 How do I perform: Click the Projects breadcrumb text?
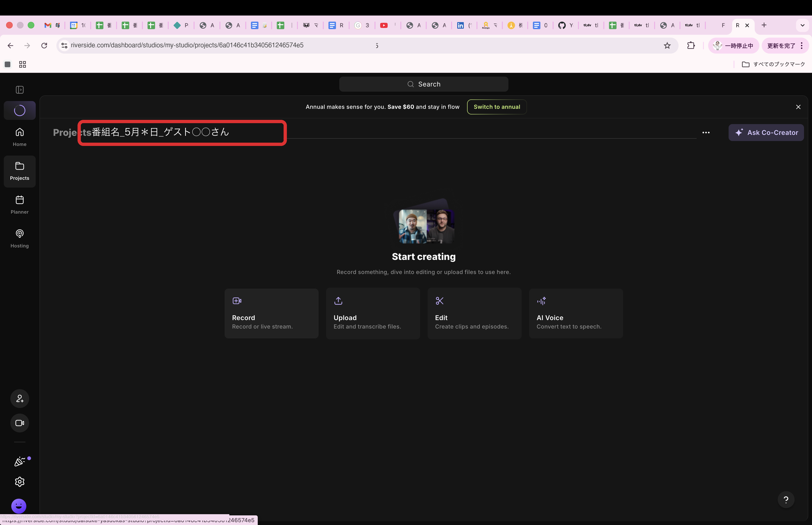[72, 133]
